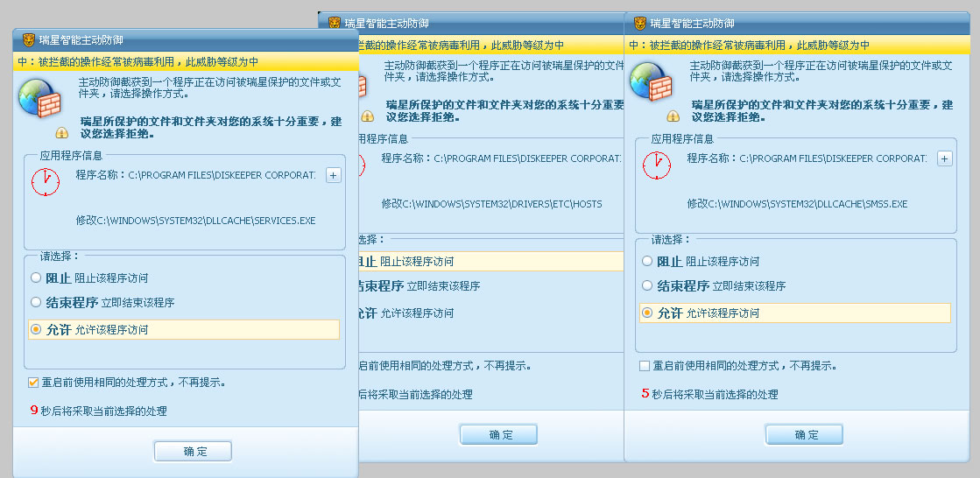Click 程序名称 DISKEEPER path in SERVICES.EXE dialog
The width and height of the screenshot is (980, 478).
195,176
